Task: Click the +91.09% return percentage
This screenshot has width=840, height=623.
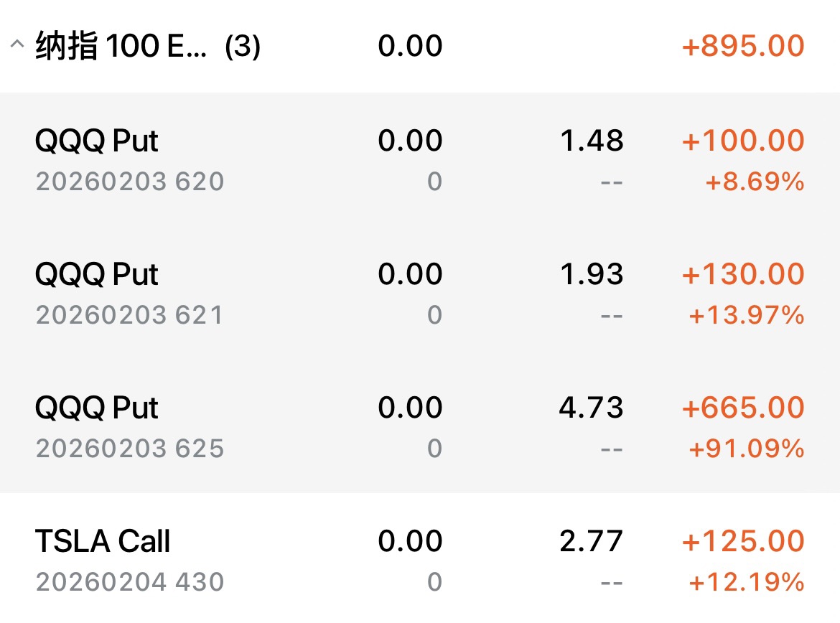Action: pyautogui.click(x=747, y=449)
